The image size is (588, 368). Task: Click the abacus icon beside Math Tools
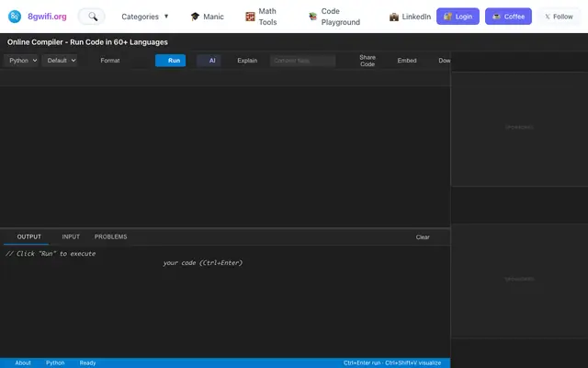point(250,17)
